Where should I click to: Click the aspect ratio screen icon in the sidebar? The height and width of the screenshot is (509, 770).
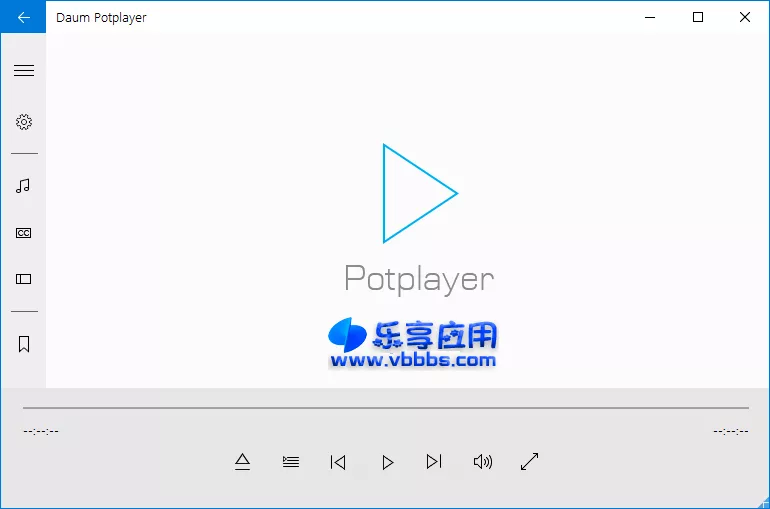click(x=24, y=279)
